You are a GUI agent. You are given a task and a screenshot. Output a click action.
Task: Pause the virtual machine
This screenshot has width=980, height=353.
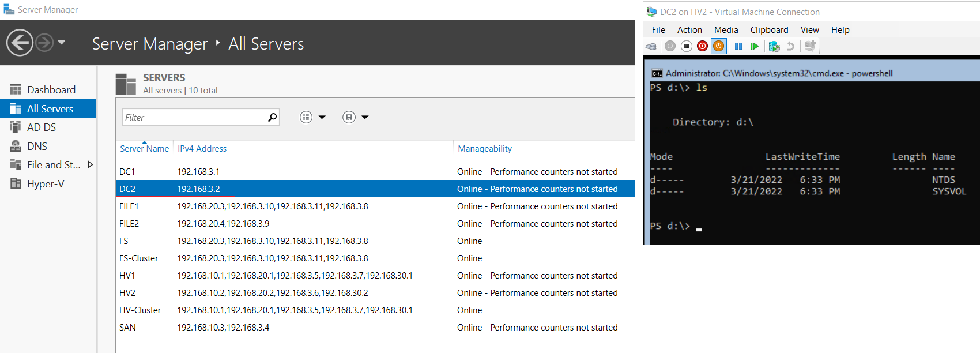(738, 46)
